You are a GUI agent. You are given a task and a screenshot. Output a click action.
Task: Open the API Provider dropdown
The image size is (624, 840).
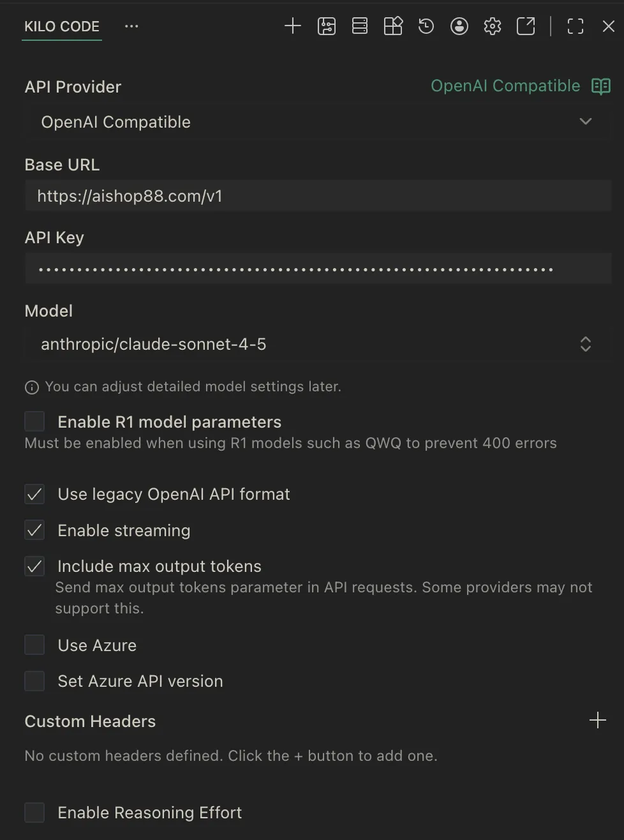pyautogui.click(x=318, y=122)
